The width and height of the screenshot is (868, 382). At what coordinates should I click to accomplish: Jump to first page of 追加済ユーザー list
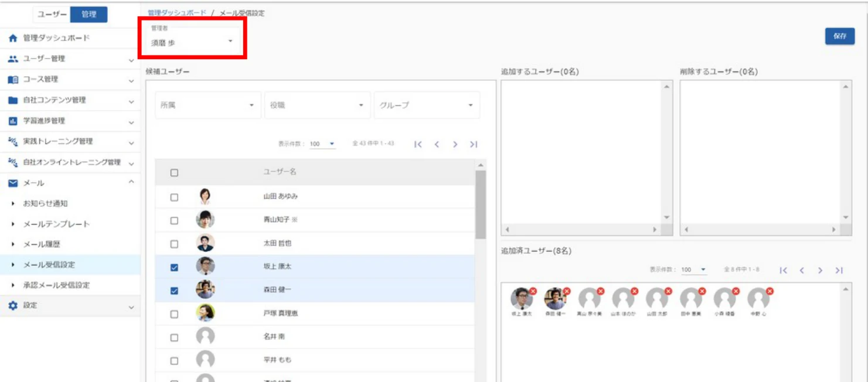784,270
